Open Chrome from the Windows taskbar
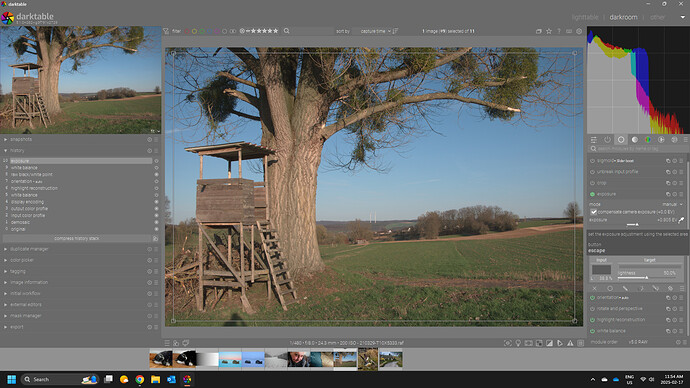 (139, 379)
